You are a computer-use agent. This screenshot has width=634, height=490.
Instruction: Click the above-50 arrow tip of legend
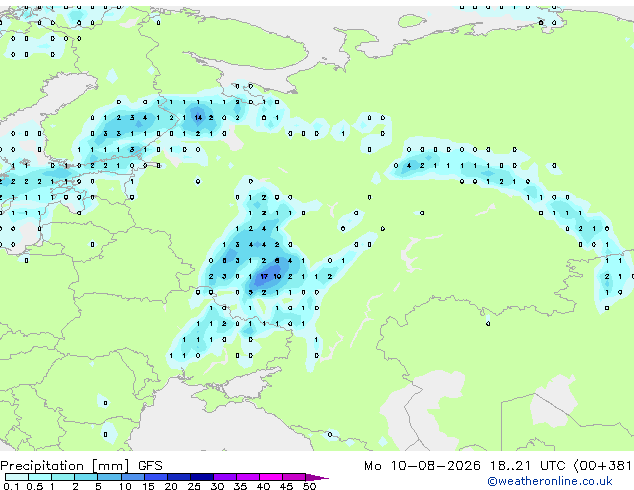(317, 477)
